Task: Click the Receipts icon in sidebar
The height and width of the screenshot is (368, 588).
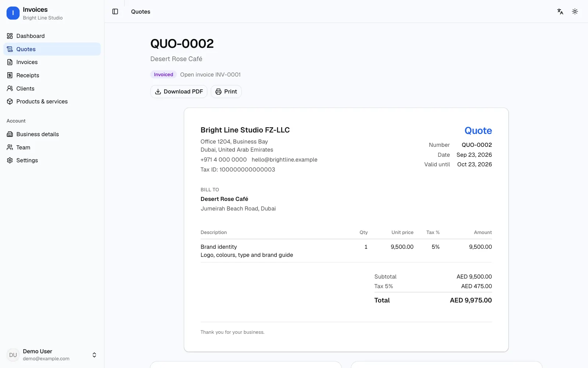Action: point(10,75)
